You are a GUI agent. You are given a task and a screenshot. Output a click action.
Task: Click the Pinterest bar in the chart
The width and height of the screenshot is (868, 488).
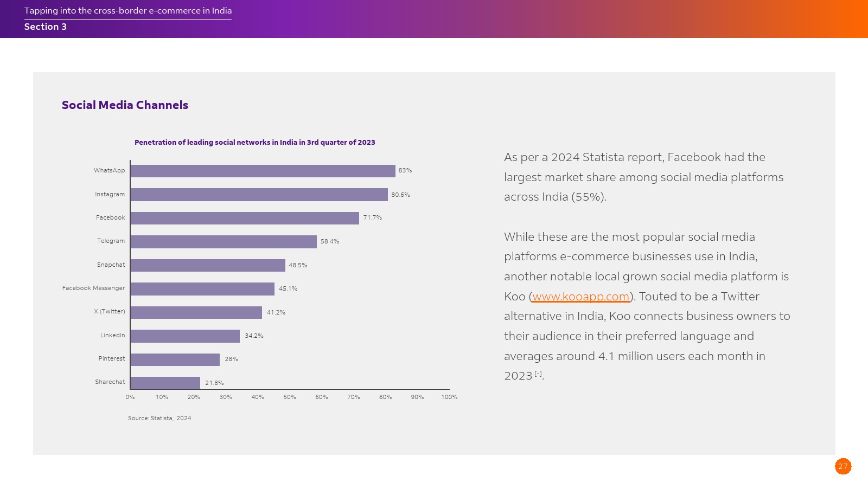pyautogui.click(x=175, y=359)
